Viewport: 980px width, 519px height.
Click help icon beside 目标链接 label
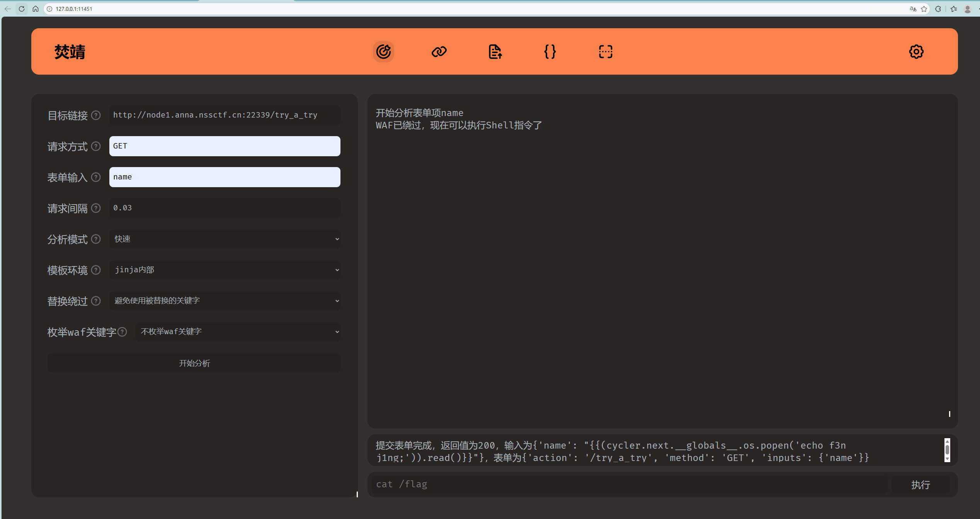click(x=96, y=115)
